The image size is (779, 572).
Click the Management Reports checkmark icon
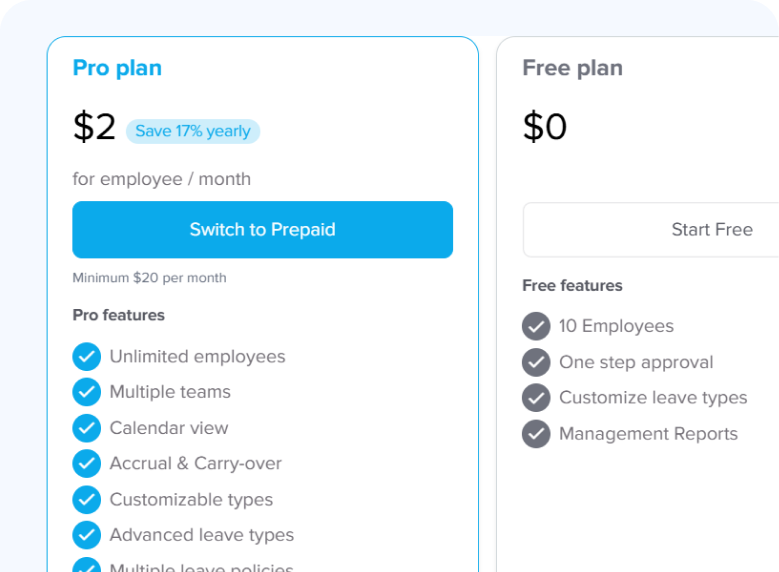[536, 434]
